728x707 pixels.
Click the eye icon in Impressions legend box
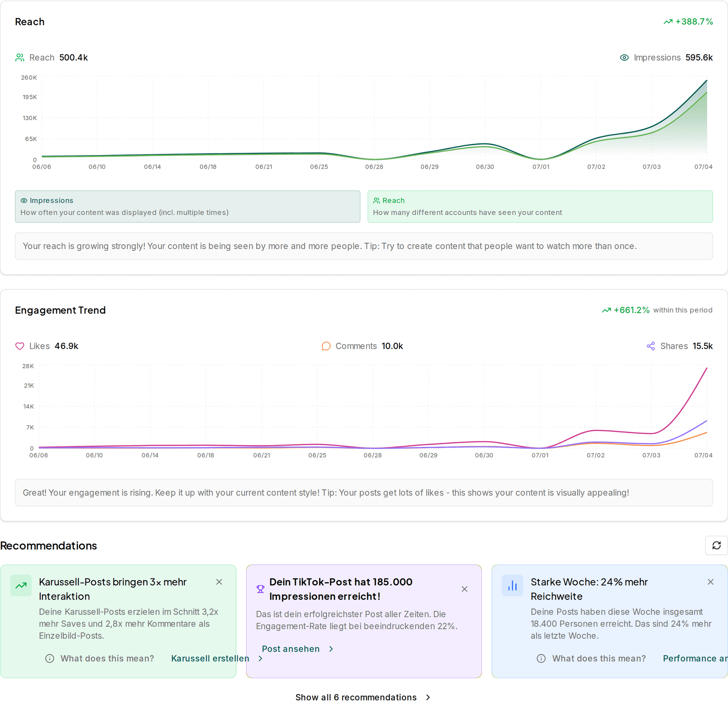[x=24, y=201]
